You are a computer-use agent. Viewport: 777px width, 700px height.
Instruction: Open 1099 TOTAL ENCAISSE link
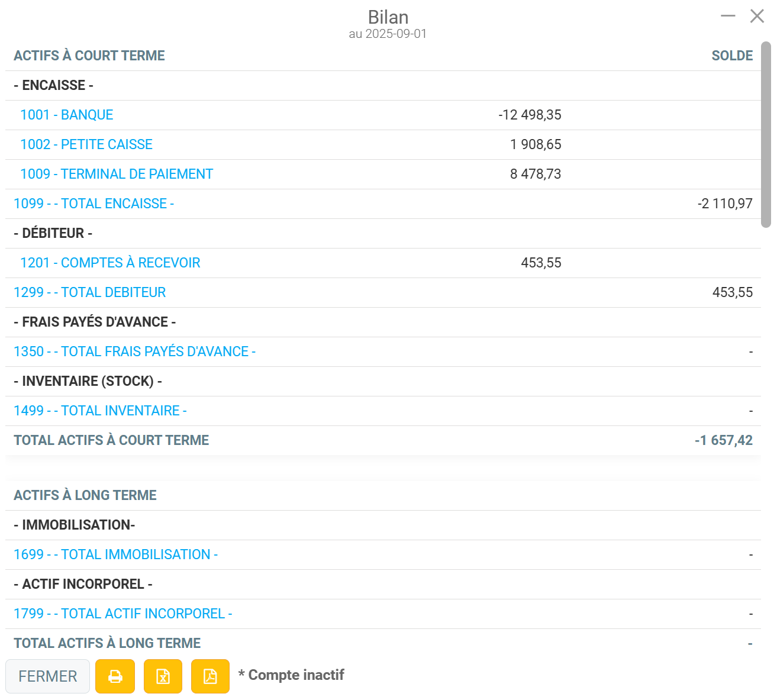click(x=94, y=204)
